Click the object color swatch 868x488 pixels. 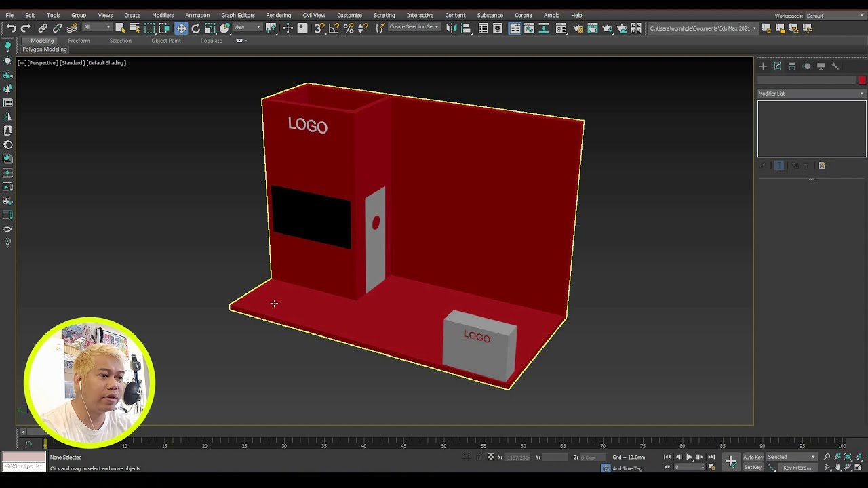(x=862, y=80)
